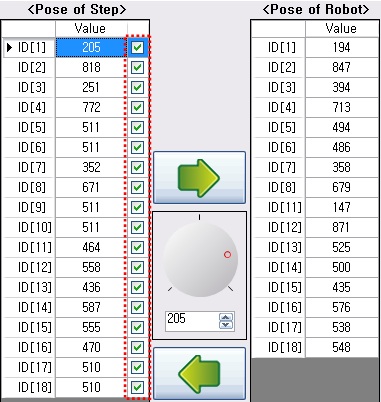381x402 pixels.
Task: Decrement value with spinner down arrow
Action: point(226,325)
